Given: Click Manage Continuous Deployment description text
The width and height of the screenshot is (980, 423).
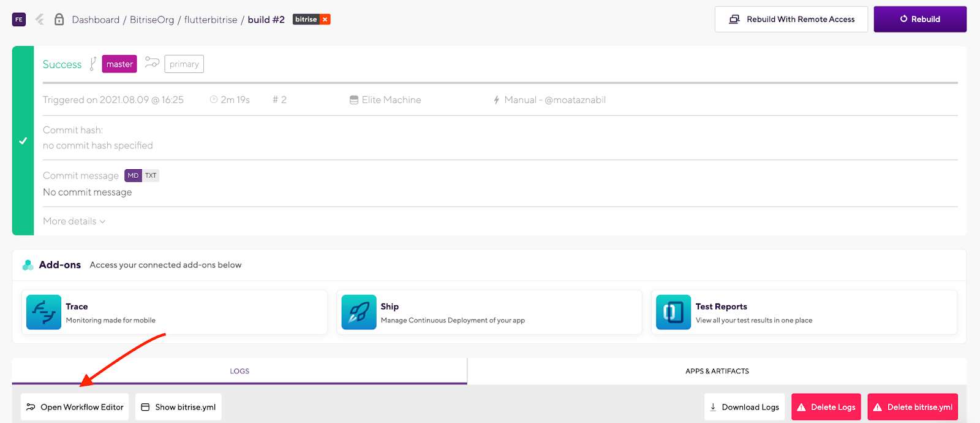Looking at the screenshot, I should click(x=453, y=321).
